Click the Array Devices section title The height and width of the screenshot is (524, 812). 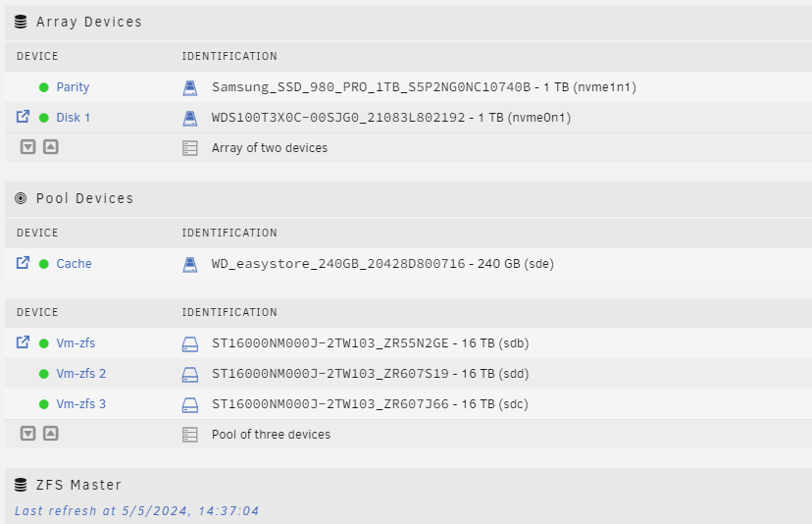[89, 22]
